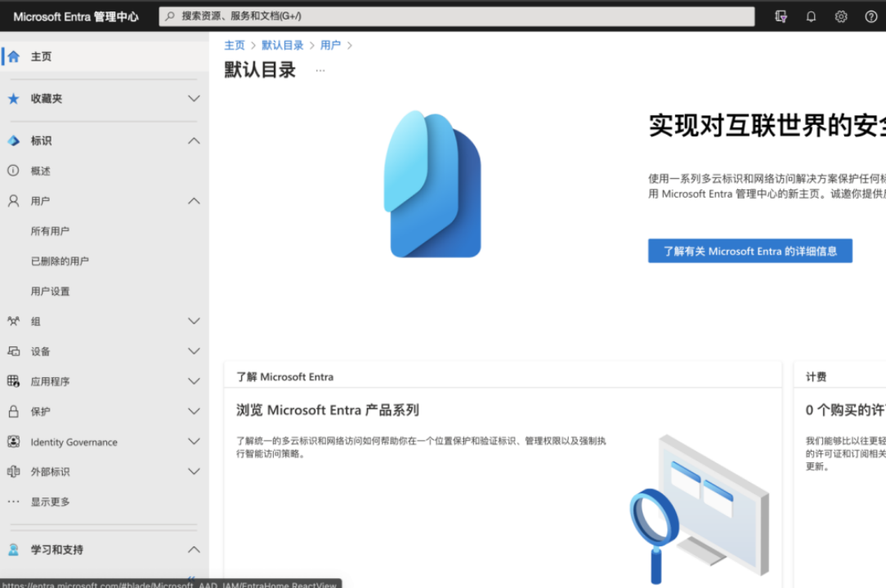Screen dimensions: 886x588
Task: Click the home icon beside 主页
Action: pos(14,56)
